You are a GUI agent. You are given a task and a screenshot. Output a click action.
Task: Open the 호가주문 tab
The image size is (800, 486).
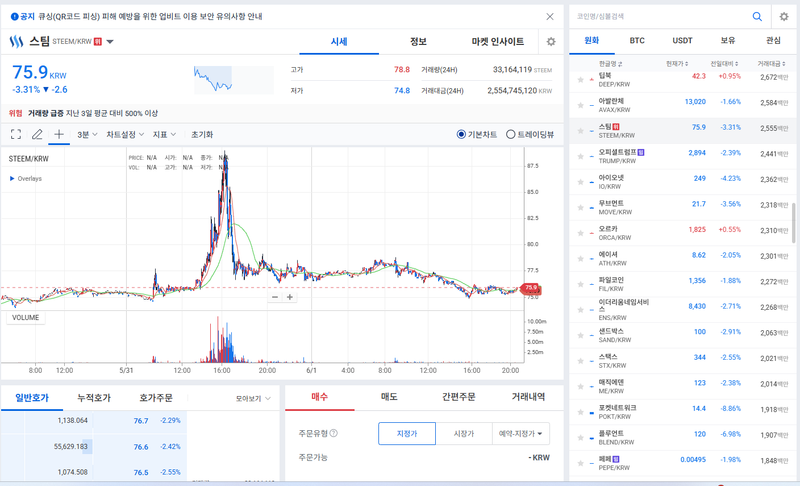156,398
